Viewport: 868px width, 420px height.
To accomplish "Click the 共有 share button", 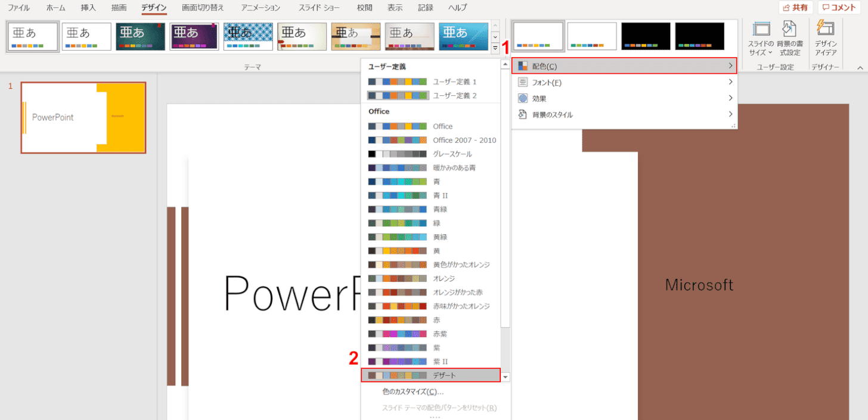I will [x=796, y=7].
